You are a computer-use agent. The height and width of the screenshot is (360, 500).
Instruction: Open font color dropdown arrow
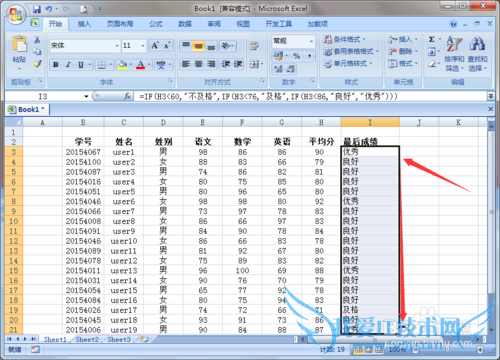149,65
